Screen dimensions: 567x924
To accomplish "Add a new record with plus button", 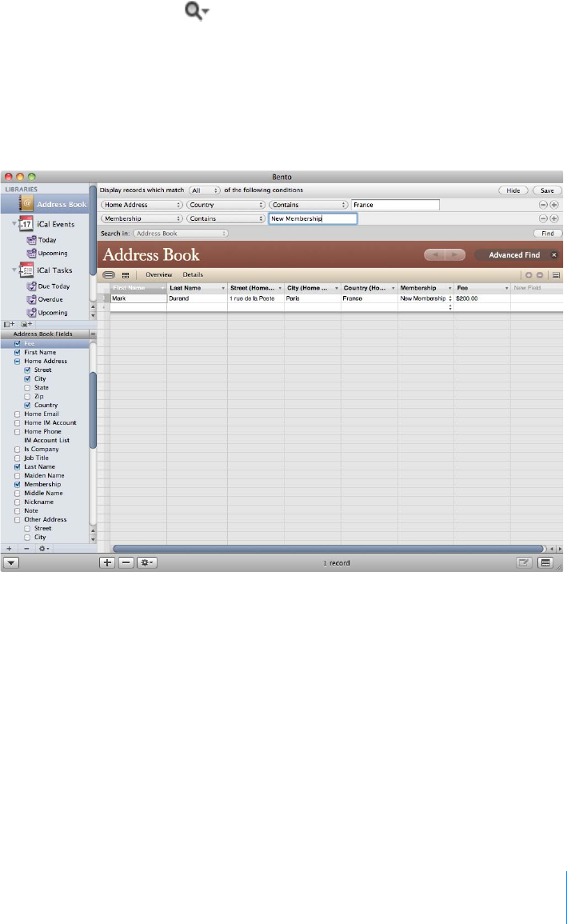I will 106,562.
